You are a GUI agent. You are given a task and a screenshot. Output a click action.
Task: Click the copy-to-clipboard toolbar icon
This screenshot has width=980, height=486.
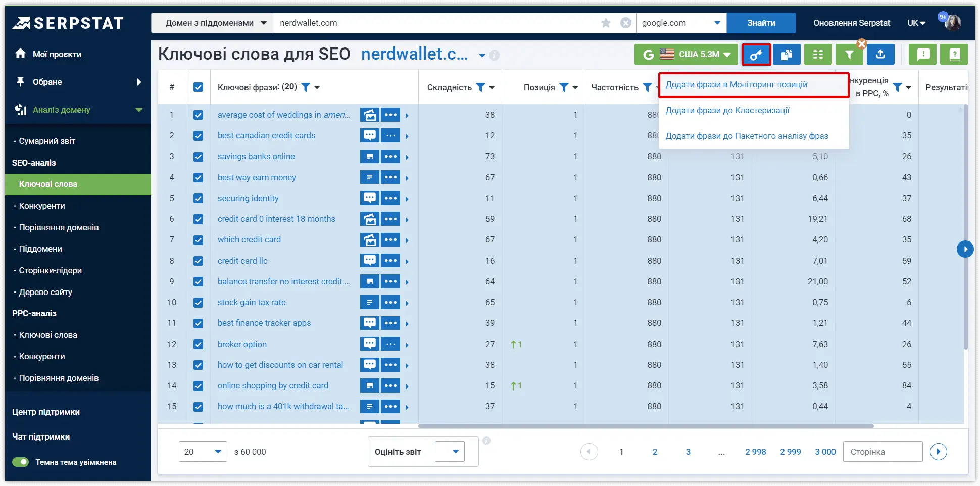[787, 55]
